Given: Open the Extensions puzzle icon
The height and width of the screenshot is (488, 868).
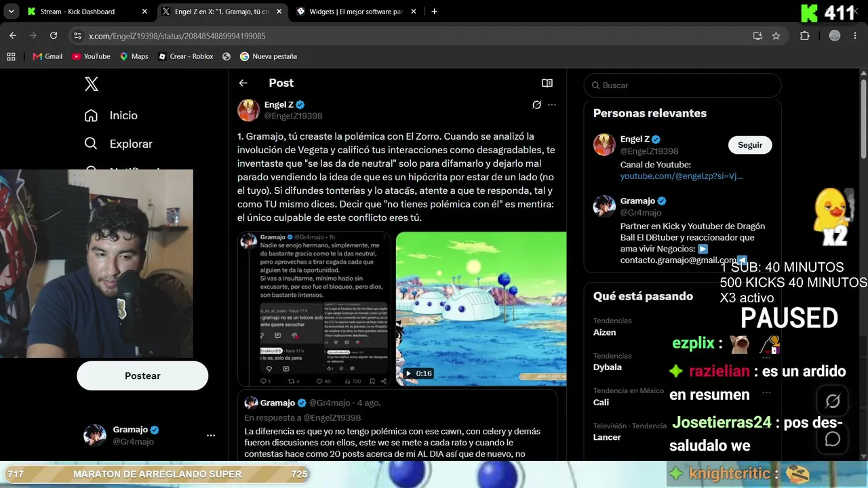Looking at the screenshot, I should pyautogui.click(x=805, y=35).
